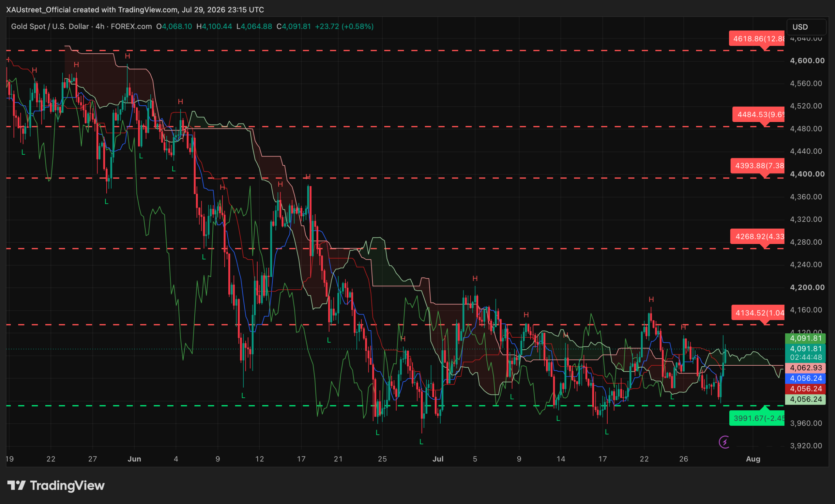Viewport: 835px width, 504px height.
Task: Click the pink 4,062.93 price tag
Action: tap(805, 368)
